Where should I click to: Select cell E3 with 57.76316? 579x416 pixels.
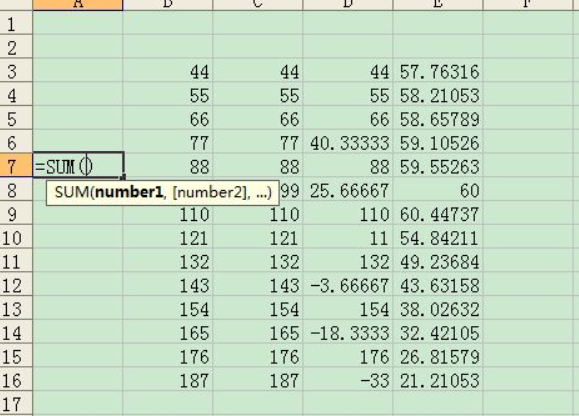[438, 71]
